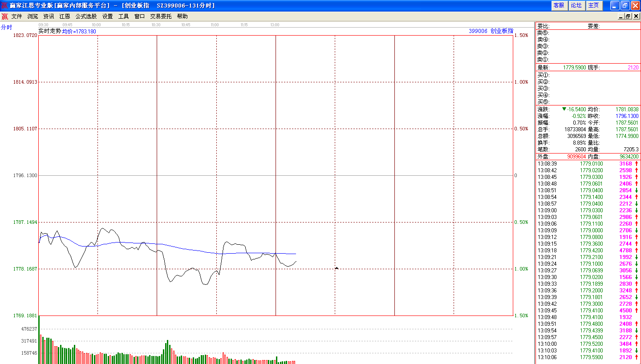Click the 总手 value 18733804
The width and height of the screenshot is (641, 364).
(x=575, y=129)
